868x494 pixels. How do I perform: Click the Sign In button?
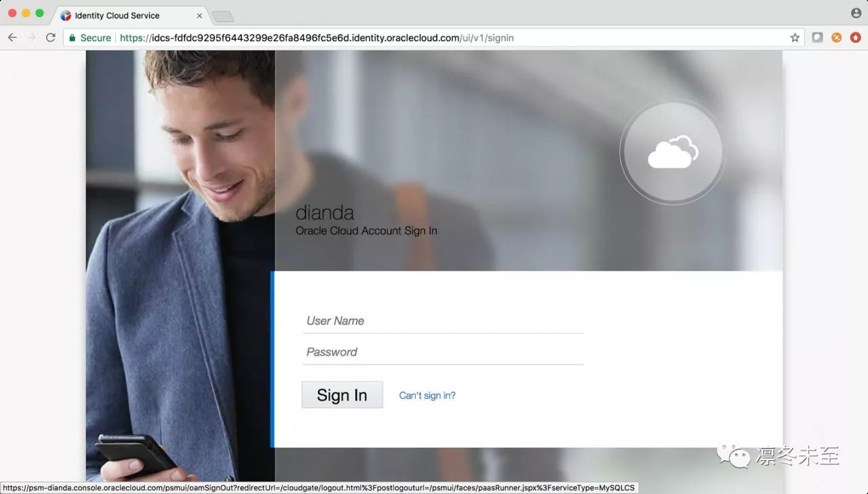pos(342,395)
